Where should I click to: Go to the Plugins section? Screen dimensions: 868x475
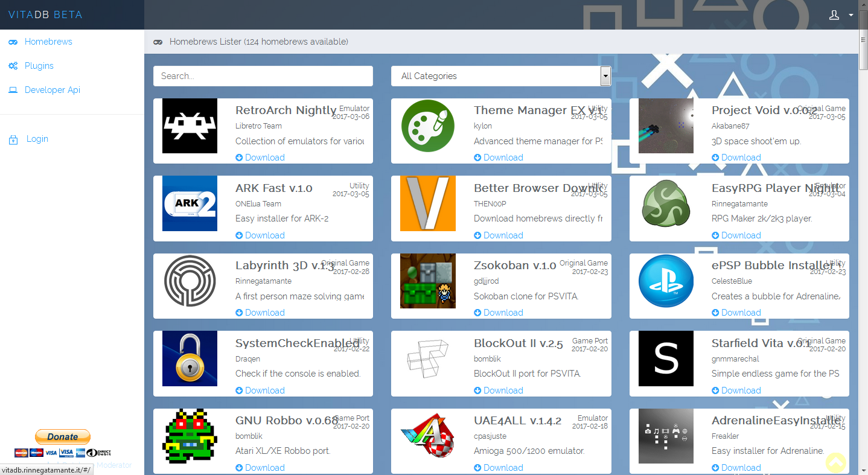coord(39,66)
